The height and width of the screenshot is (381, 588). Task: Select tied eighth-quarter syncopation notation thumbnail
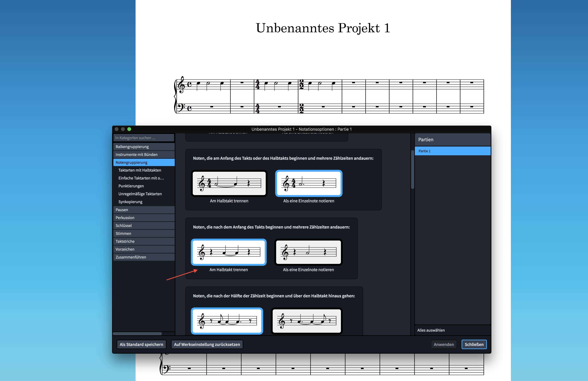click(x=227, y=321)
